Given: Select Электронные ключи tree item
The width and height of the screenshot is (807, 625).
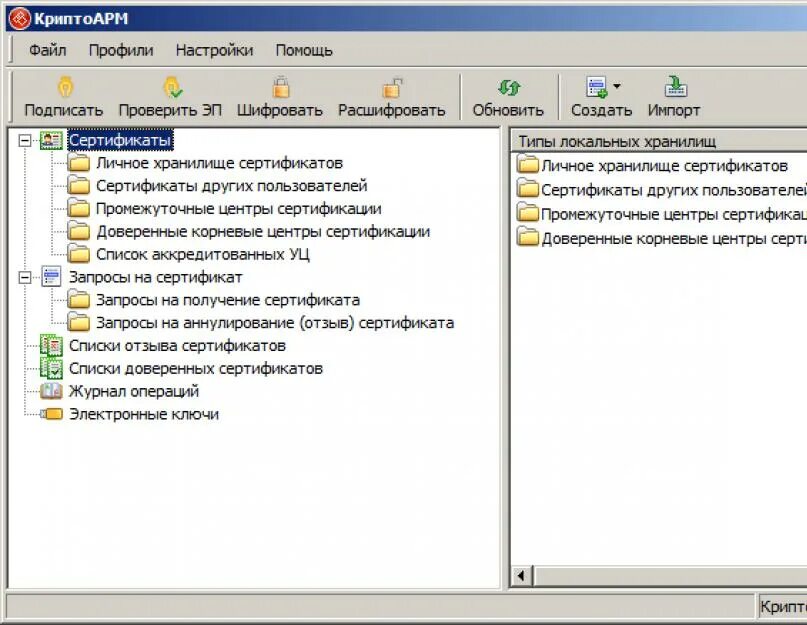Looking at the screenshot, I should pos(144,414).
